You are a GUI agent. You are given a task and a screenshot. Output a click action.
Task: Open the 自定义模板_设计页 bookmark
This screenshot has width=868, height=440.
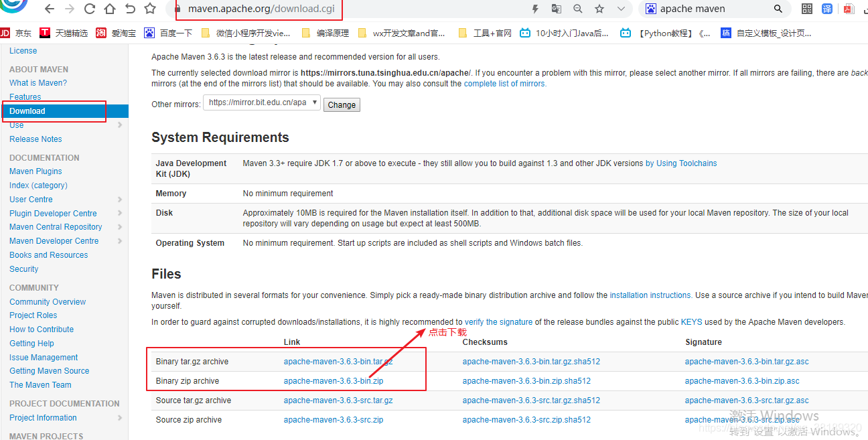coord(766,33)
